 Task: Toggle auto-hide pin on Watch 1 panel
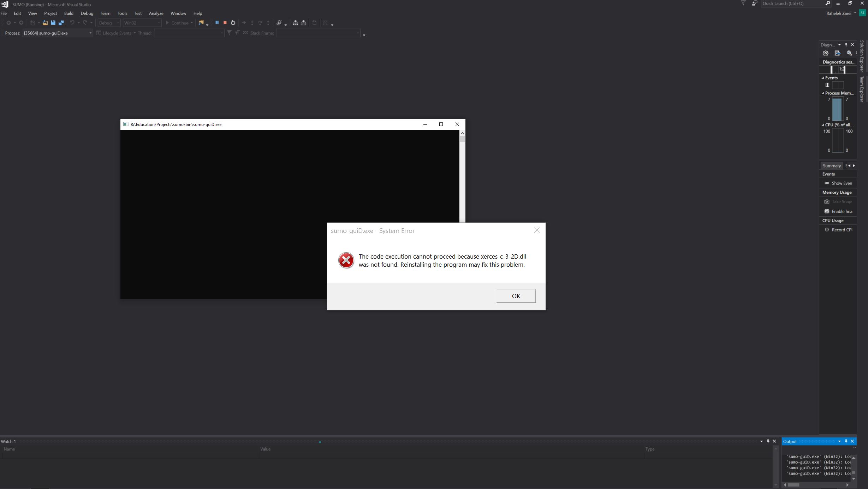click(x=768, y=441)
